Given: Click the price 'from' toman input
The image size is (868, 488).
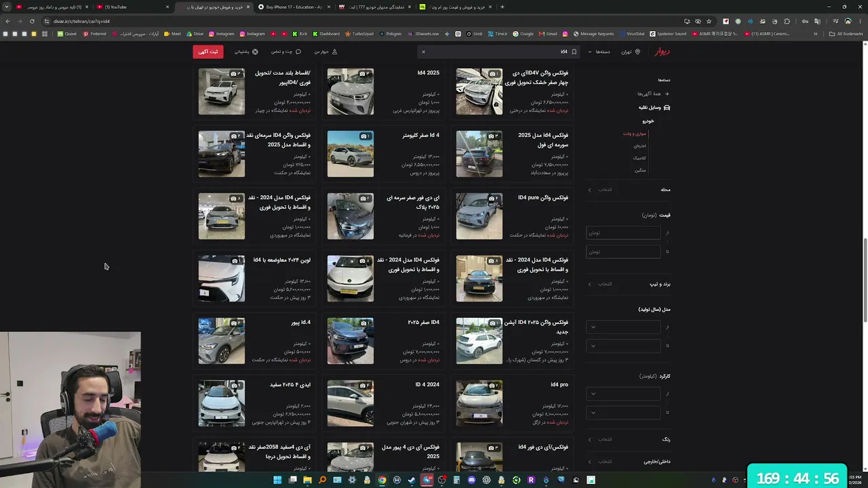Looking at the screenshot, I should pyautogui.click(x=623, y=232).
